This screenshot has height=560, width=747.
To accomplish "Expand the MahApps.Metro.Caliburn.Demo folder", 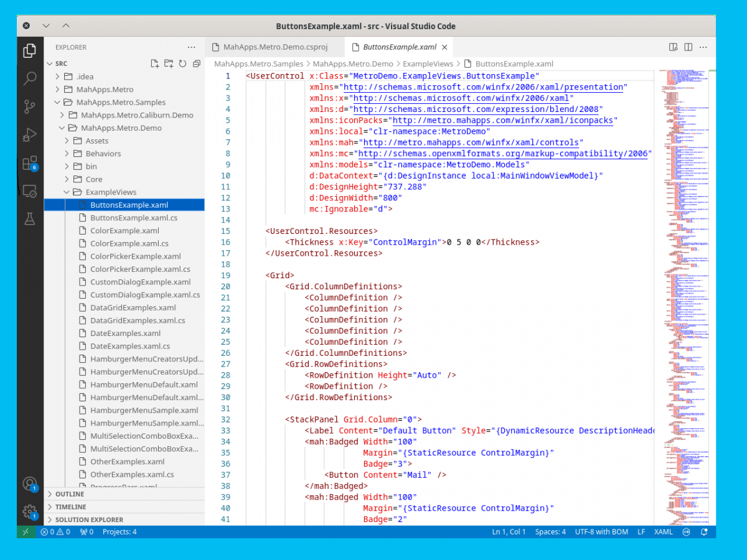I will [x=125, y=115].
